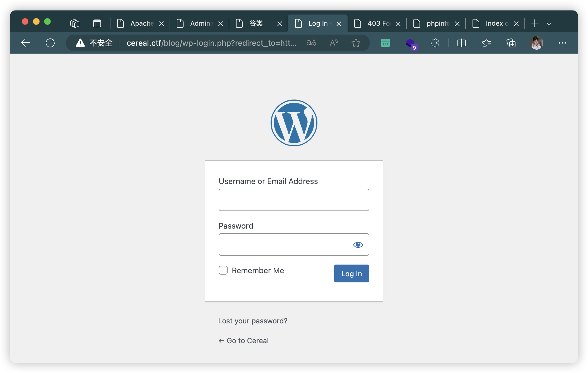Focus the Username or Email field
588x373 pixels.
pos(294,200)
